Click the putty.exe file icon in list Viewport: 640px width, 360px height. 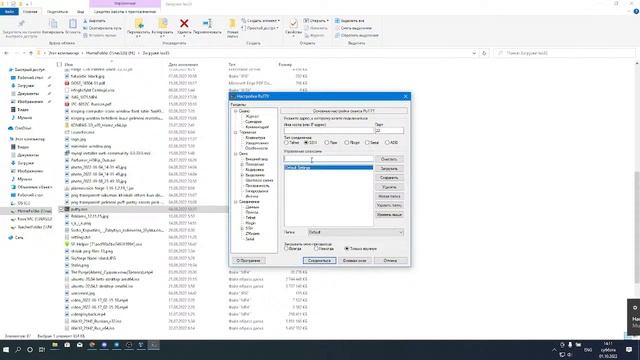67,209
